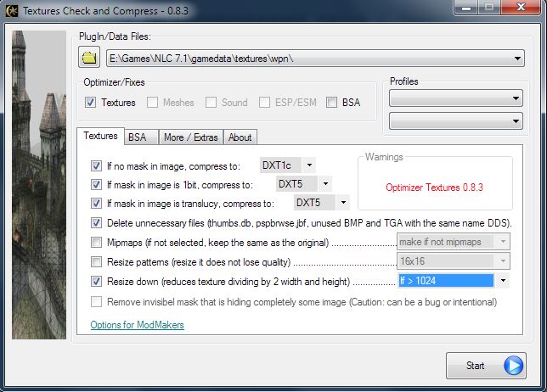Uncheck Resize down option
This screenshot has width=547, height=392.
tap(96, 281)
